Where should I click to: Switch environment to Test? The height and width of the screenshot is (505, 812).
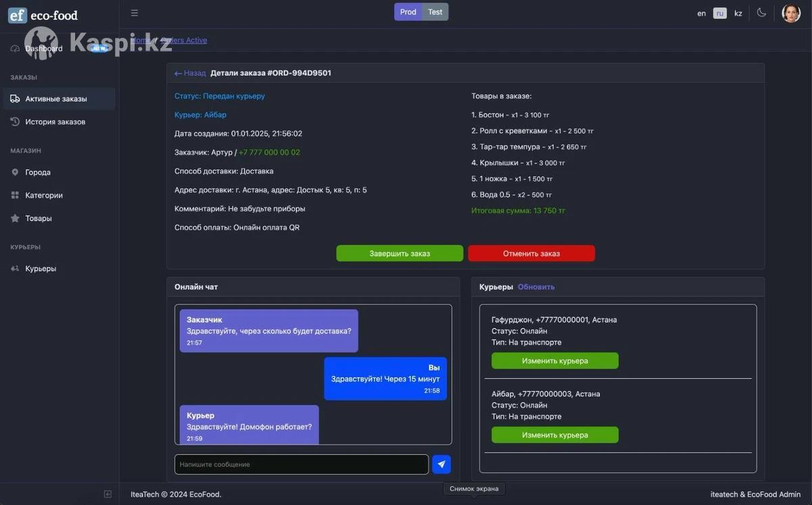point(435,12)
